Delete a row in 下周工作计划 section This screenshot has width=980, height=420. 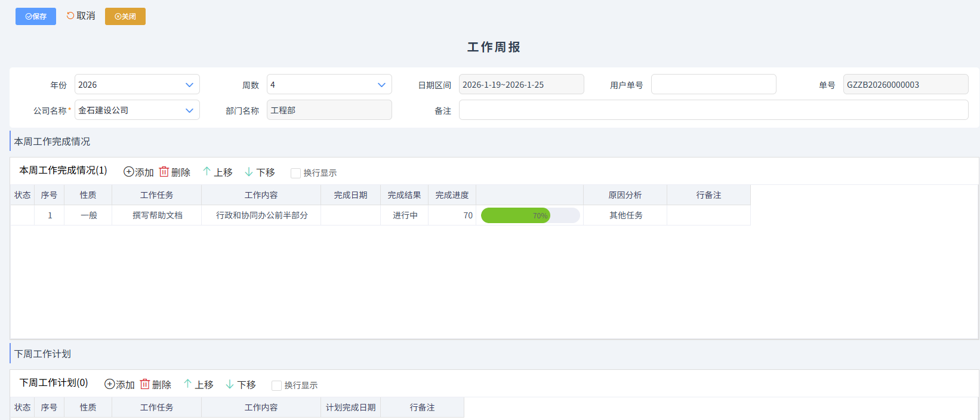(155, 384)
